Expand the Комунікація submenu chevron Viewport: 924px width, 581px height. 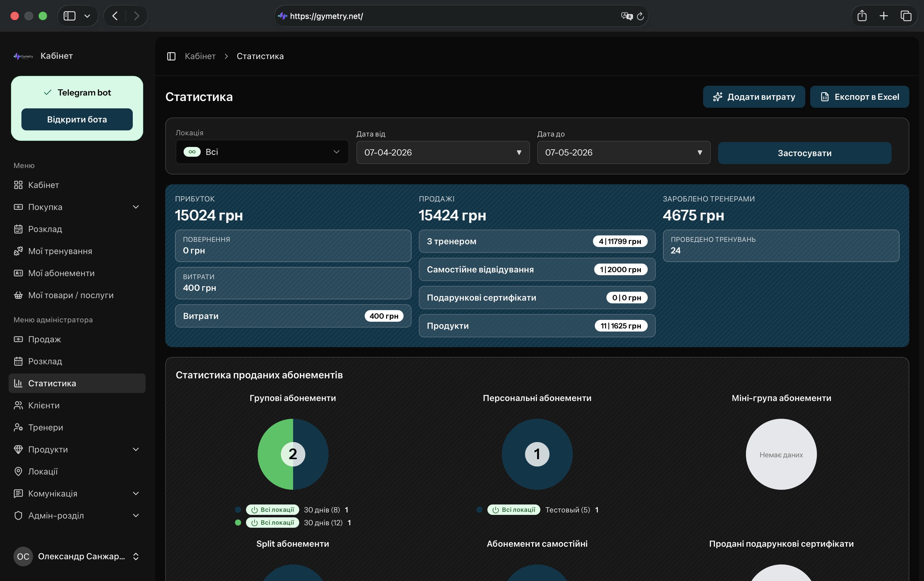(x=136, y=493)
